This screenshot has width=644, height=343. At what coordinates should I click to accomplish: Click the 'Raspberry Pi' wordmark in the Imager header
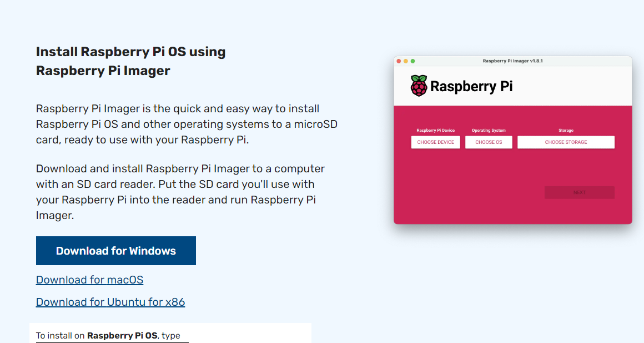(x=471, y=86)
